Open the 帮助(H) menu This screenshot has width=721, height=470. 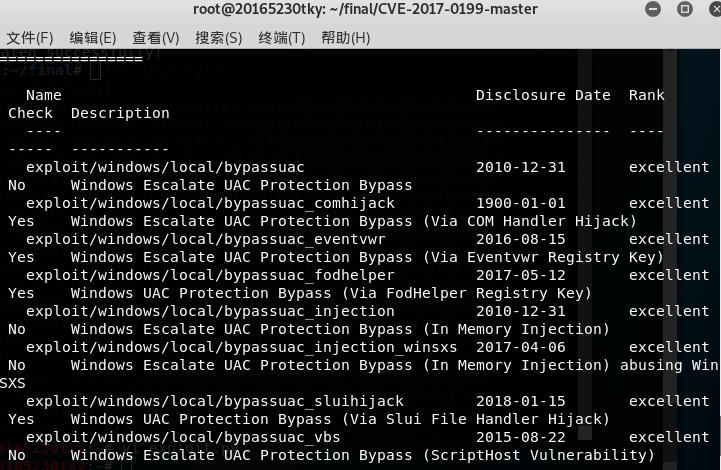(x=345, y=38)
